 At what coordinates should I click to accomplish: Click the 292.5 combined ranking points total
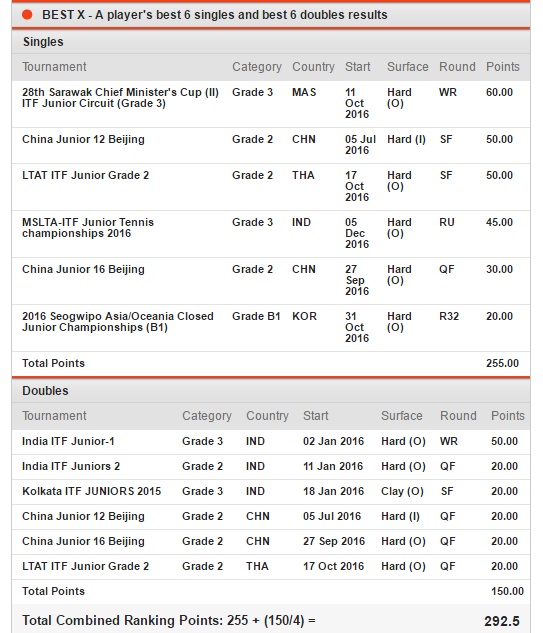click(502, 621)
